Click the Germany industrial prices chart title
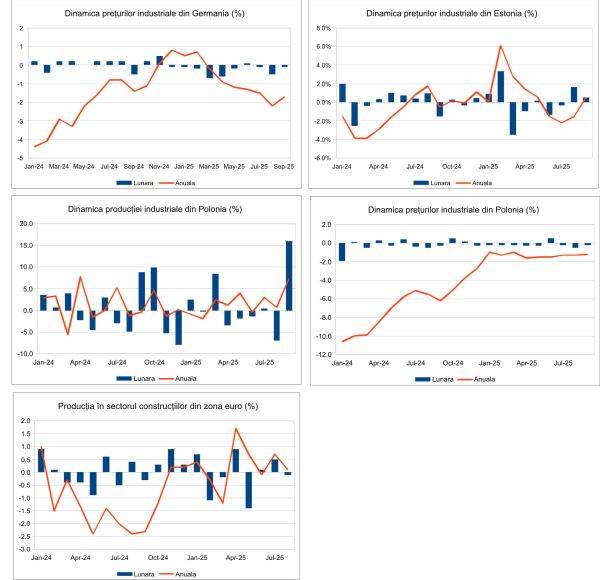600x580 pixels. click(x=152, y=14)
